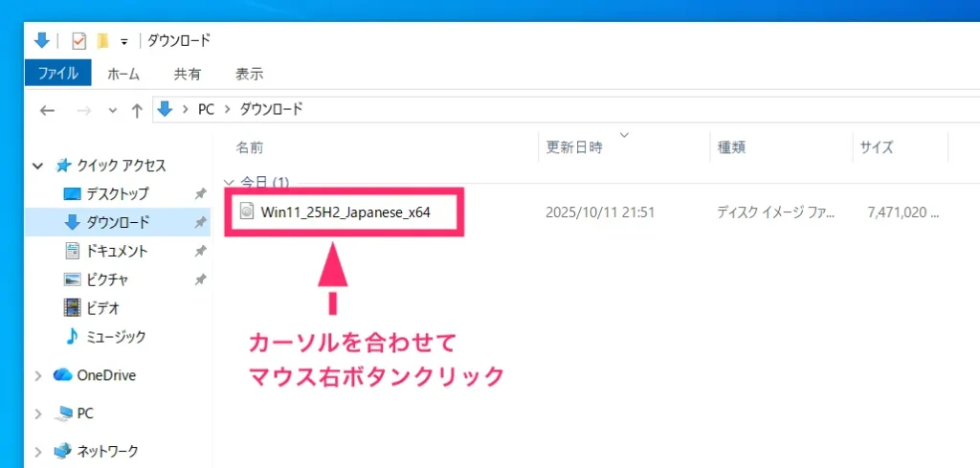Open ドキュメント folder in sidebar
This screenshot has height=468, width=980.
[x=117, y=251]
